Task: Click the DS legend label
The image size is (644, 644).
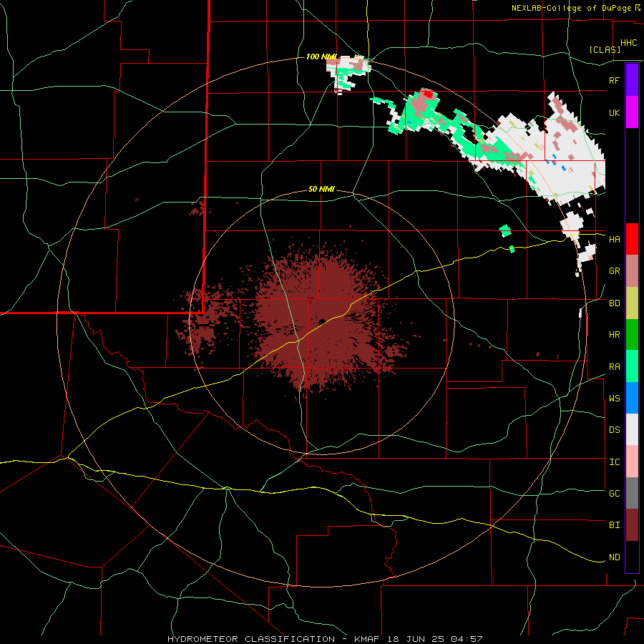Action: click(614, 430)
